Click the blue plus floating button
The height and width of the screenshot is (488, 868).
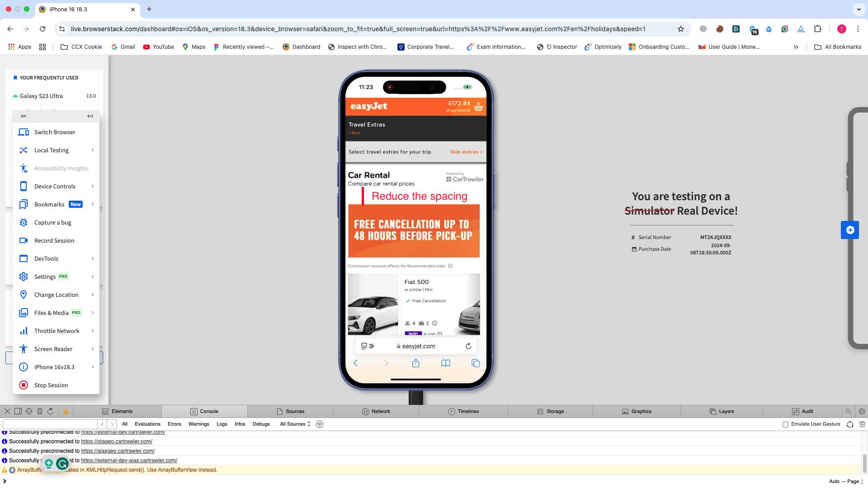pyautogui.click(x=849, y=230)
